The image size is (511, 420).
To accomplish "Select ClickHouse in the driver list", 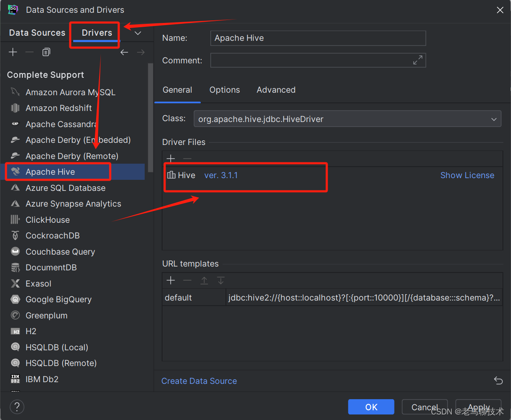I will pyautogui.click(x=48, y=220).
